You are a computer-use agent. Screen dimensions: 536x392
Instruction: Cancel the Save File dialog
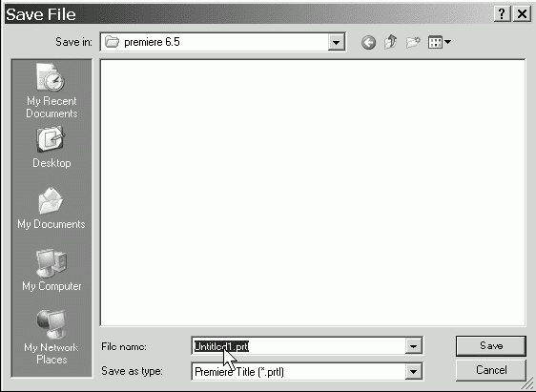click(x=491, y=370)
